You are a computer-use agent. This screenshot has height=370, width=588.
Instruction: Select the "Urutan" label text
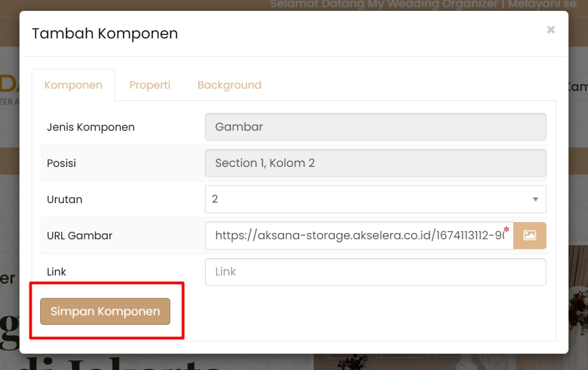tap(64, 200)
